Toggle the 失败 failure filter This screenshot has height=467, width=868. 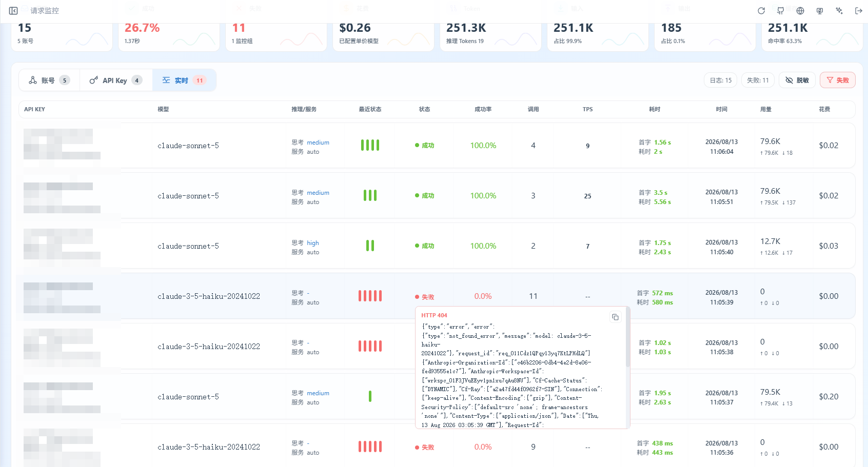838,80
